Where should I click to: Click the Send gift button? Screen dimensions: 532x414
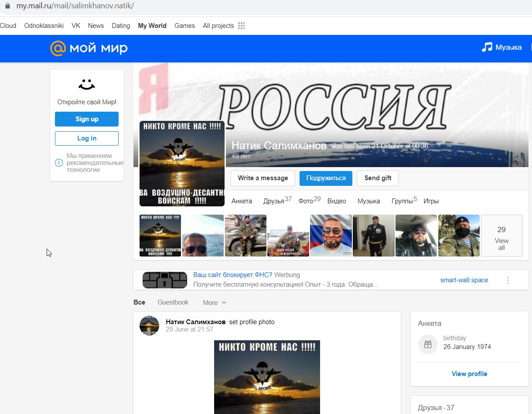point(378,178)
